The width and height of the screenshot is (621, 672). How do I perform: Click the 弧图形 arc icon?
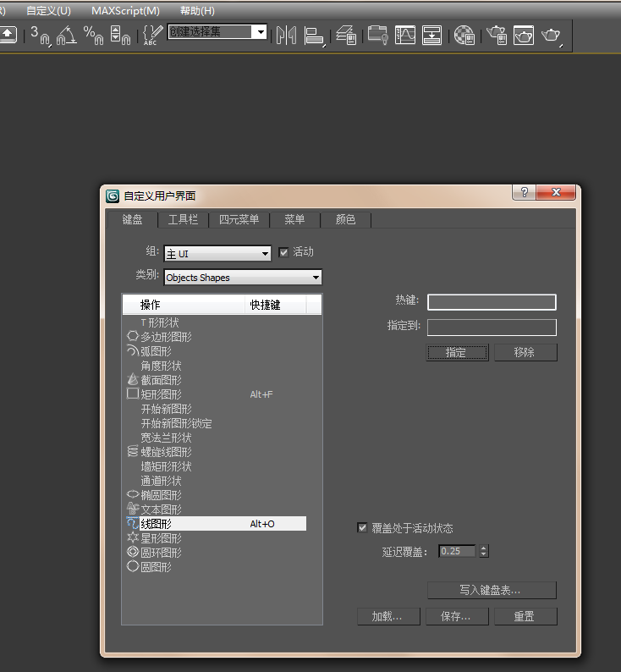click(x=133, y=350)
